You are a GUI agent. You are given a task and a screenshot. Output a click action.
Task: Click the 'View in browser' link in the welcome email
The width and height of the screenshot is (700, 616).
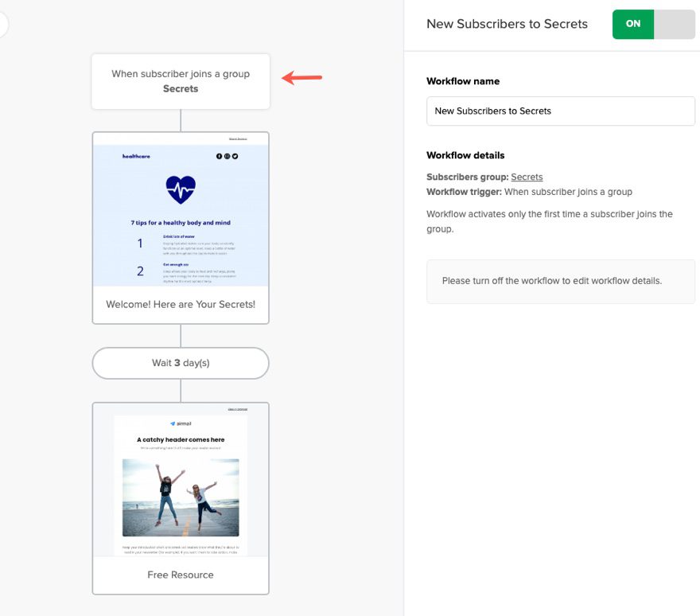[x=238, y=139]
